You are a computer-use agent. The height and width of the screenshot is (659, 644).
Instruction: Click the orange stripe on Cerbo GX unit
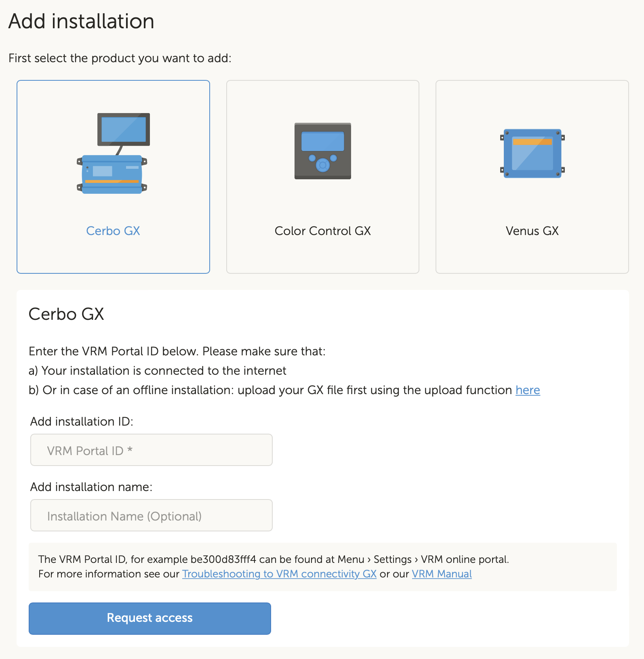(x=112, y=182)
